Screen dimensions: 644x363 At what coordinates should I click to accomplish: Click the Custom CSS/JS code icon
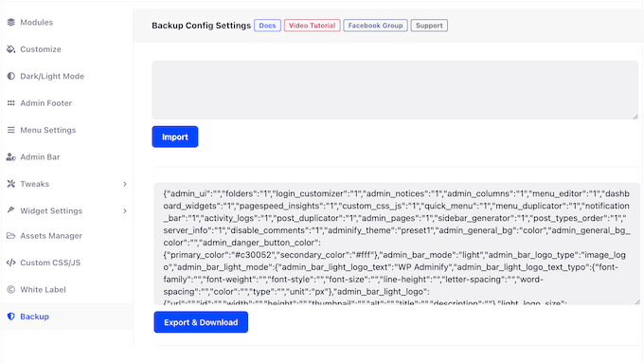tap(11, 263)
